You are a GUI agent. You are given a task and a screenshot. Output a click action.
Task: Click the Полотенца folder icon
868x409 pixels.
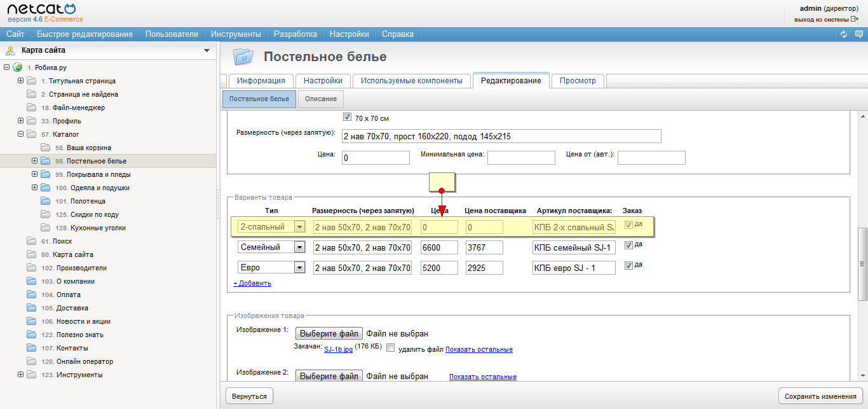tap(45, 201)
